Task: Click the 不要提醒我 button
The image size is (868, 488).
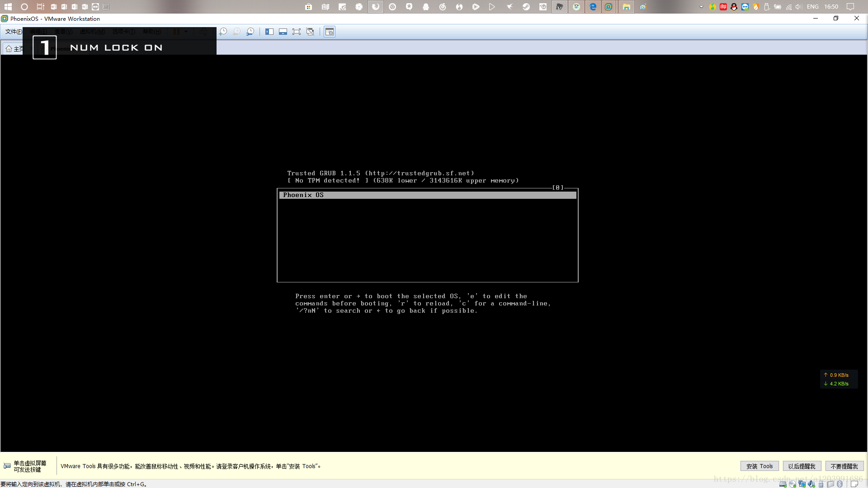Action: [x=844, y=466]
